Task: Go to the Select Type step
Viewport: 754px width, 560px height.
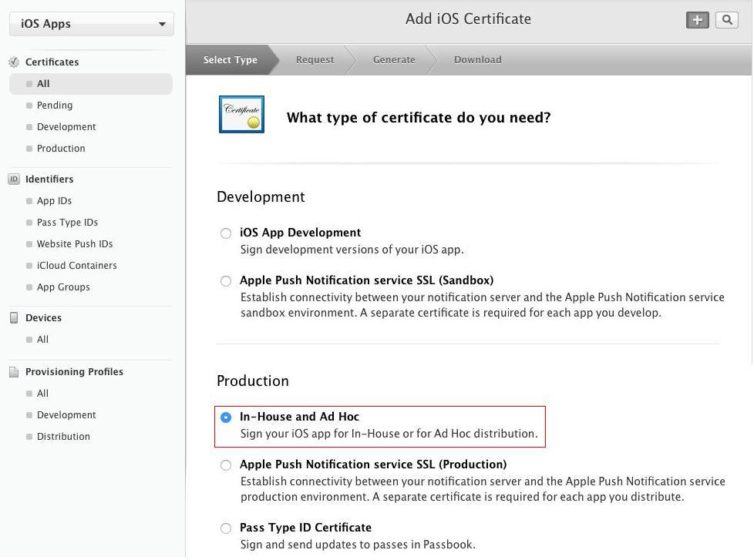Action: point(230,60)
